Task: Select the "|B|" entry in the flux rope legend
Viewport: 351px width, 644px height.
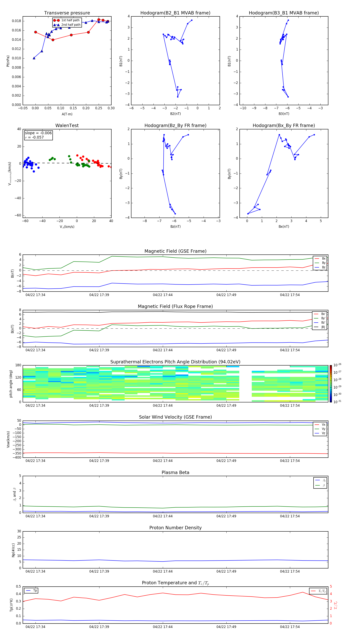Action: tap(320, 327)
